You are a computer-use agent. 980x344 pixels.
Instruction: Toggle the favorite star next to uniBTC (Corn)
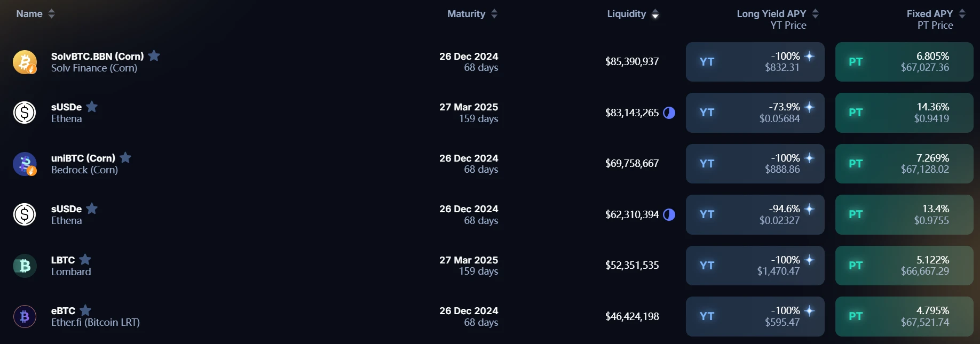point(125,157)
